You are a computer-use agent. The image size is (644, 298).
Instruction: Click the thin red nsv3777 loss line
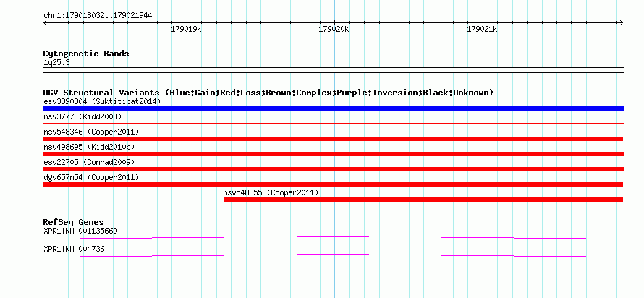point(333,123)
